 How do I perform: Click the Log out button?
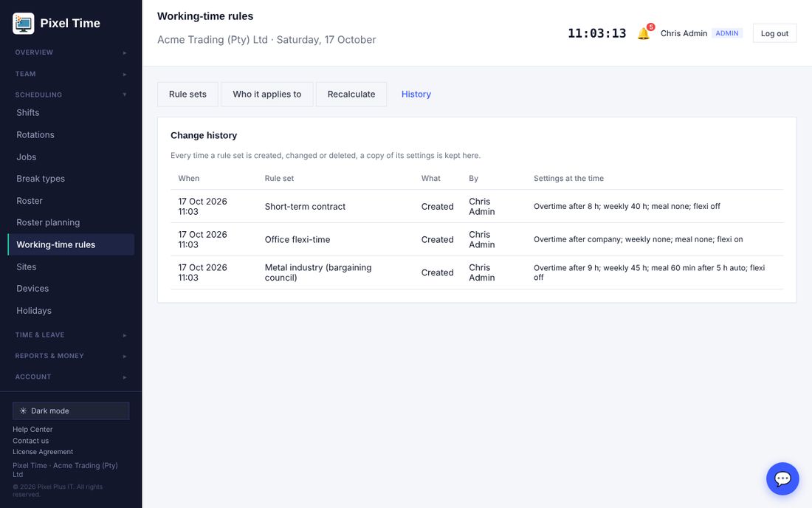click(x=774, y=34)
